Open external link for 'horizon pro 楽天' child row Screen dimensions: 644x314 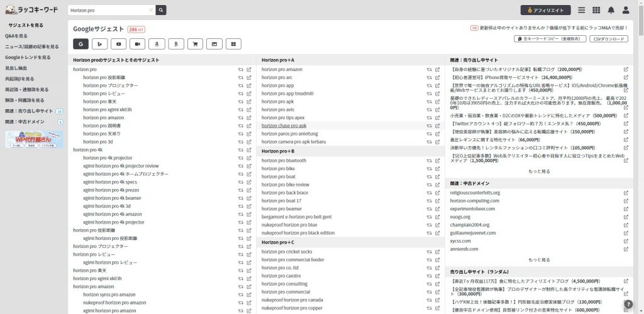(249, 102)
